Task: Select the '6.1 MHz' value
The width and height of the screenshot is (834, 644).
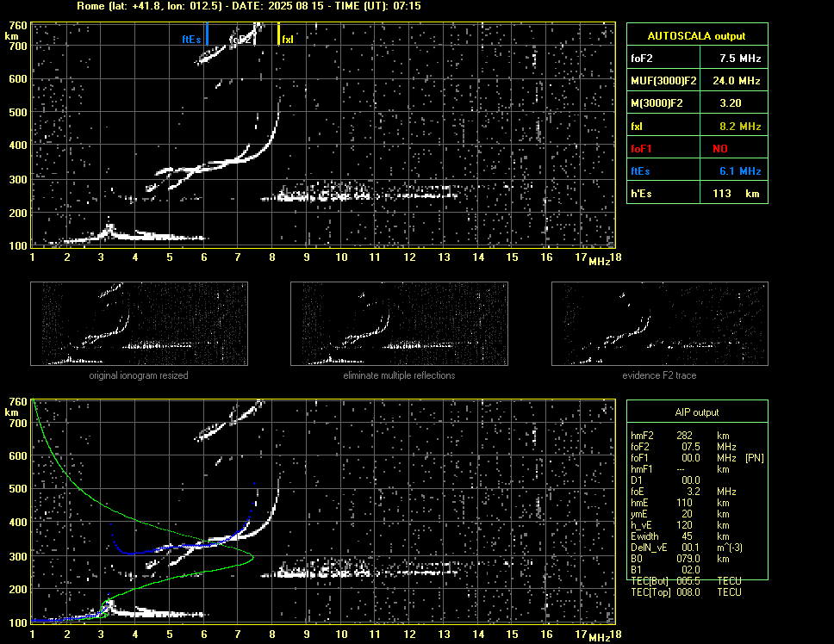Action: coord(740,171)
